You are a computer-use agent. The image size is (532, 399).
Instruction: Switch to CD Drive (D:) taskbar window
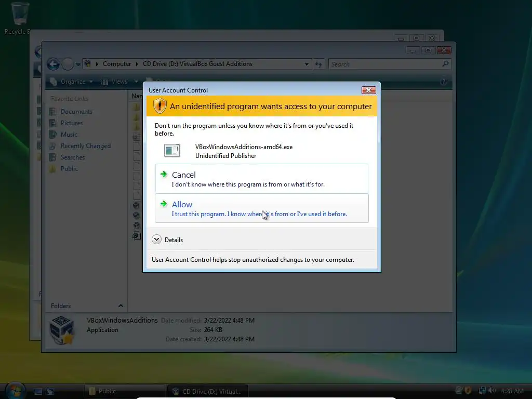pyautogui.click(x=208, y=391)
